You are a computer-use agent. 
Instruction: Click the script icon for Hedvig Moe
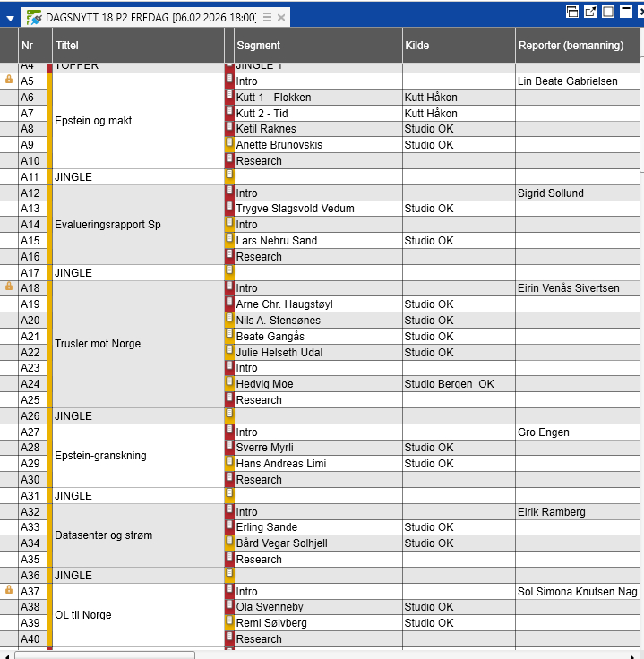tap(229, 383)
